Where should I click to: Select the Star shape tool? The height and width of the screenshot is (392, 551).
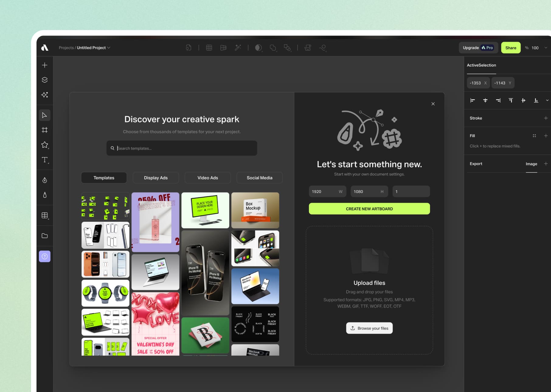coord(45,145)
